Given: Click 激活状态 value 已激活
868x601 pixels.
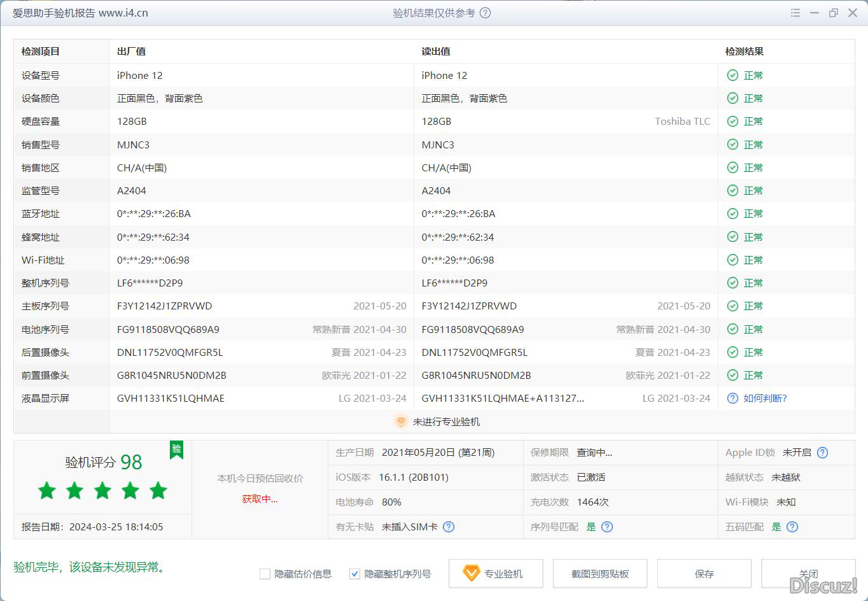Looking at the screenshot, I should point(591,477).
